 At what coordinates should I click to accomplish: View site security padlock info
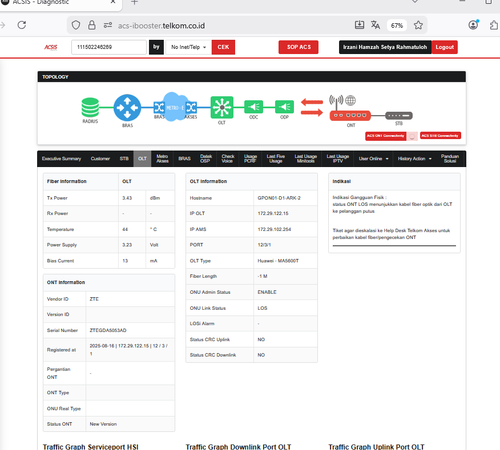coord(92,25)
